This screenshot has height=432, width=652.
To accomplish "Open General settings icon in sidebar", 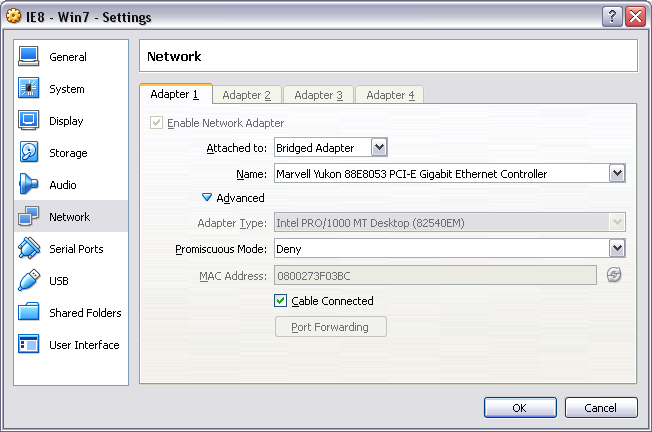I will coord(28,57).
